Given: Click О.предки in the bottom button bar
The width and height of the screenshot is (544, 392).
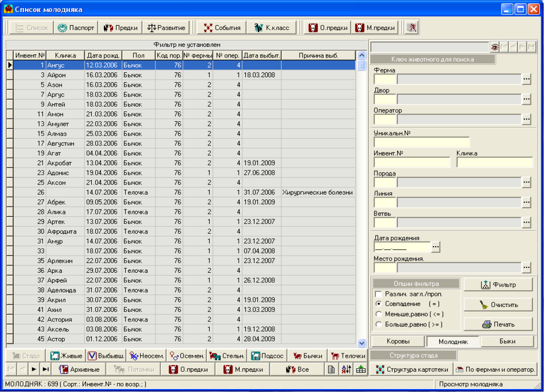Looking at the screenshot, I should point(188,369).
